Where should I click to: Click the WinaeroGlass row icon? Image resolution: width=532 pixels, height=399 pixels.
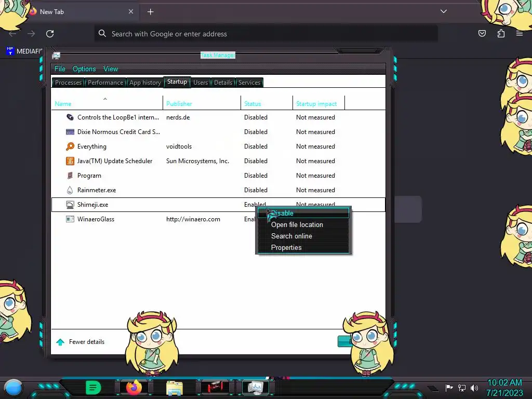pos(70,219)
